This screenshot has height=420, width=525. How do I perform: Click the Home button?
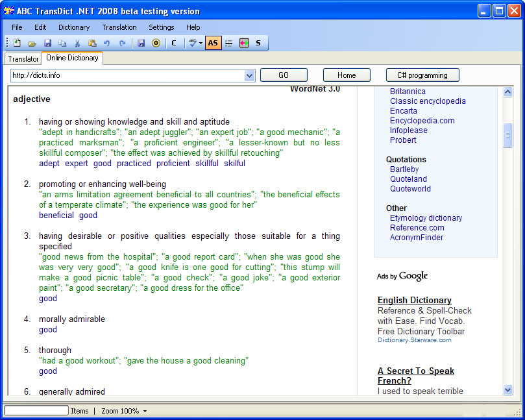347,75
